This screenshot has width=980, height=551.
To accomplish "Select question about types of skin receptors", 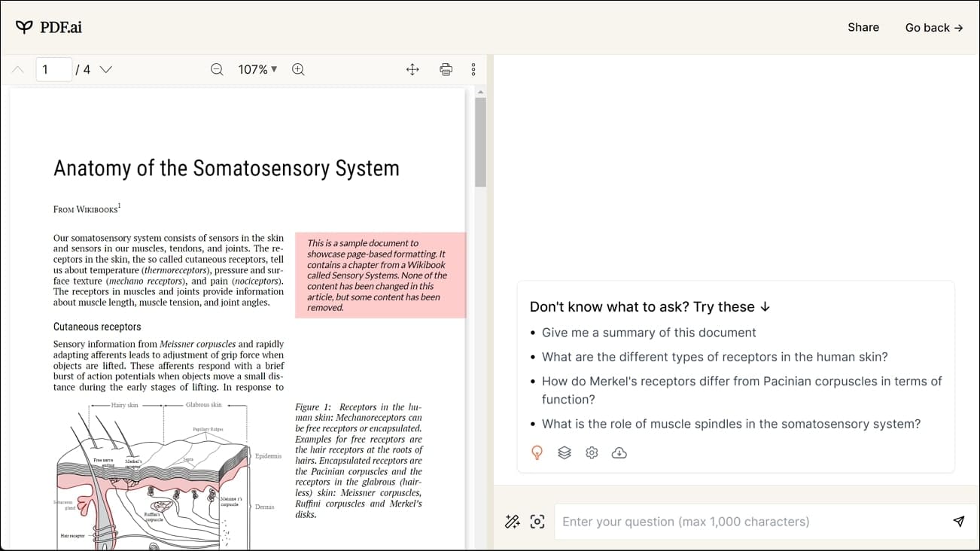I will click(x=715, y=357).
